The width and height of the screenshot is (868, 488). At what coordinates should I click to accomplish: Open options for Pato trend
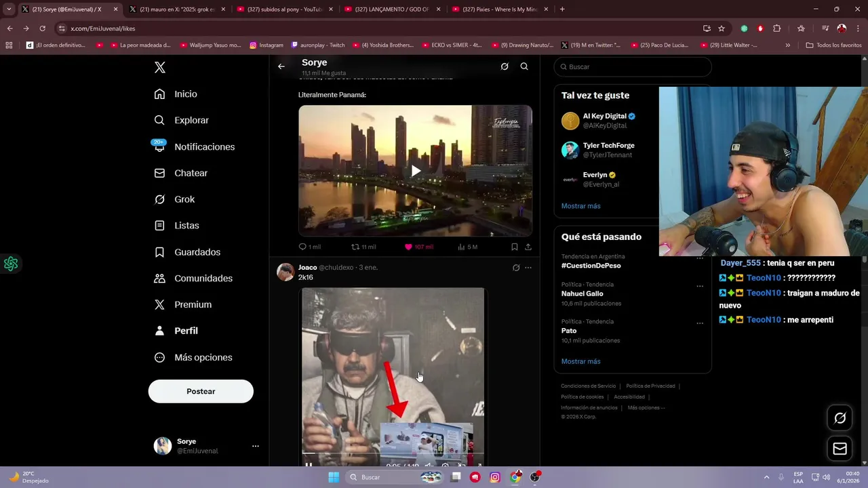tap(700, 323)
